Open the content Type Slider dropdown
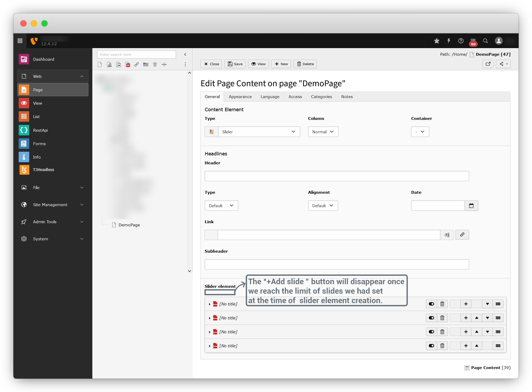The image size is (532, 392). pyautogui.click(x=259, y=132)
